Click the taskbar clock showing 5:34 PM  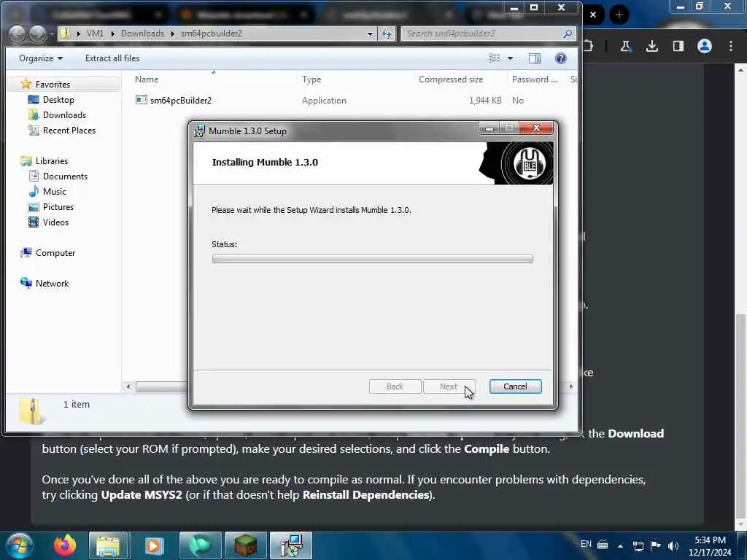tap(710, 545)
